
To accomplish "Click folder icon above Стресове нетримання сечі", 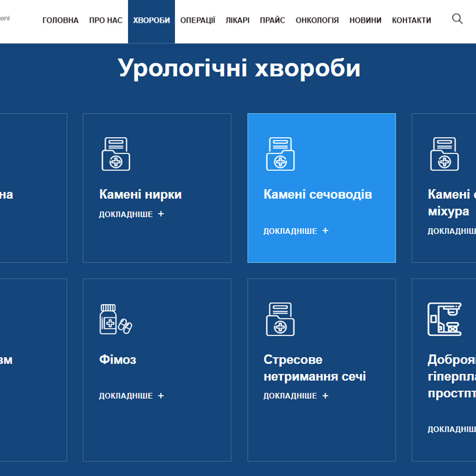I will (280, 319).
